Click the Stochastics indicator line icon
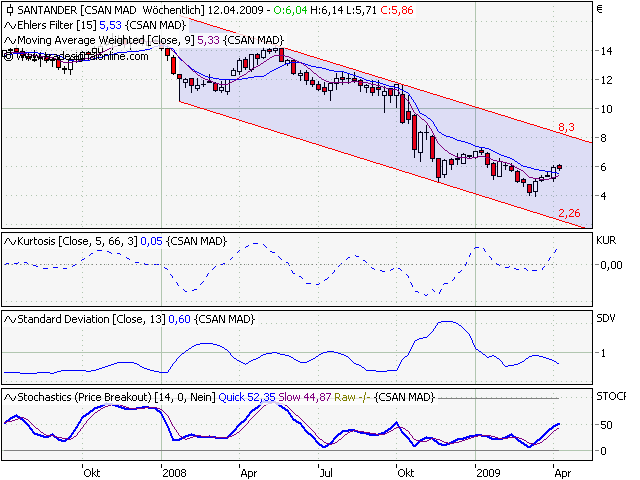The width and height of the screenshot is (640, 480). [x=10, y=398]
